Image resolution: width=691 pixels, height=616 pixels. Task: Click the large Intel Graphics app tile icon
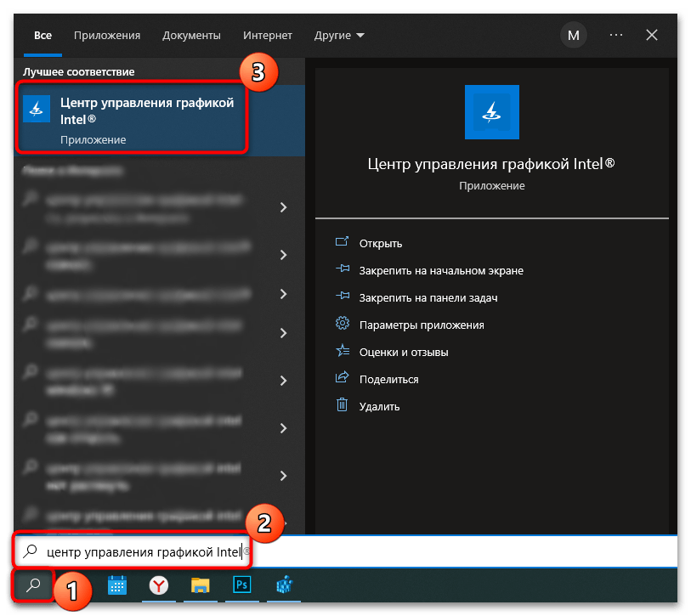492,111
